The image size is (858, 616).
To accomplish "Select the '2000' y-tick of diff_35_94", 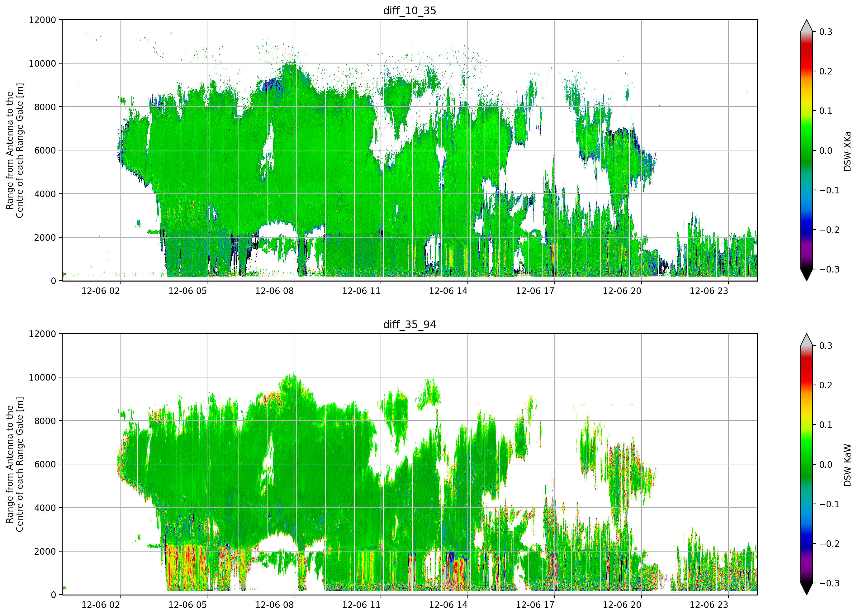I will tap(45, 552).
